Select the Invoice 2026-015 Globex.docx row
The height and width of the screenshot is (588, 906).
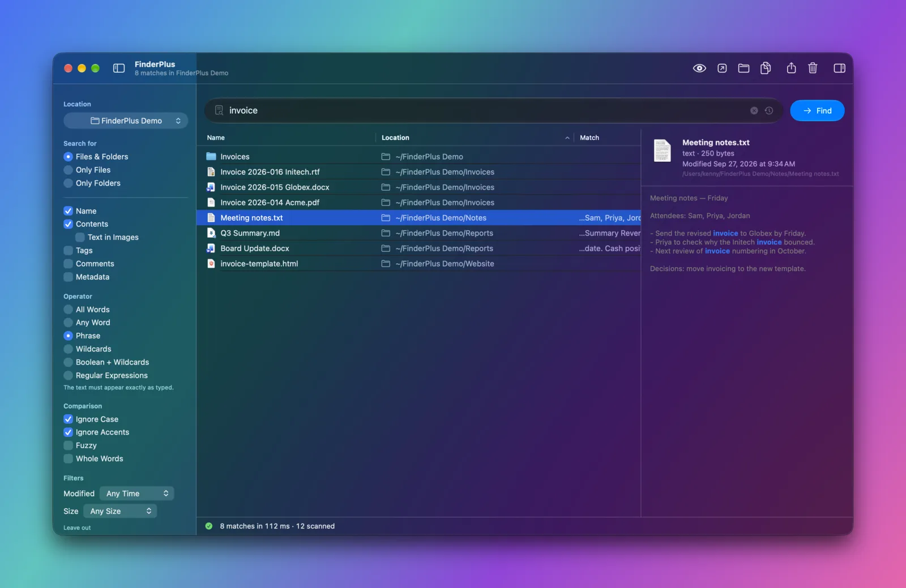(418, 187)
